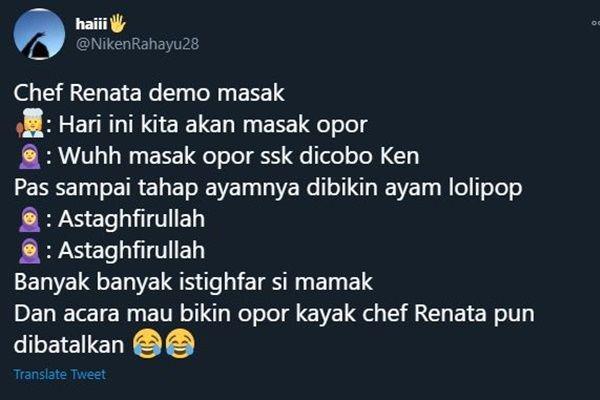Click the line starting with "Dan acara mau bikin"
This screenshot has height=400, width=600.
point(274,314)
